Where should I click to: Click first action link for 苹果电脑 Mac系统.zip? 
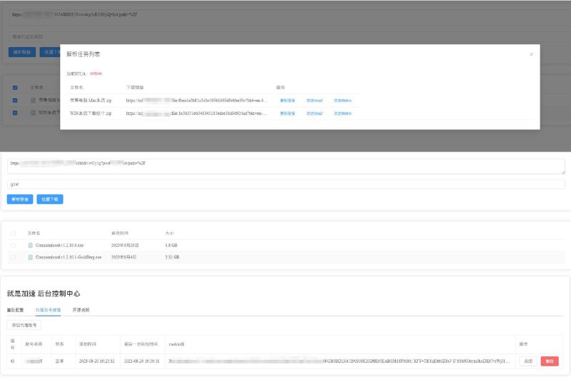[287, 101]
